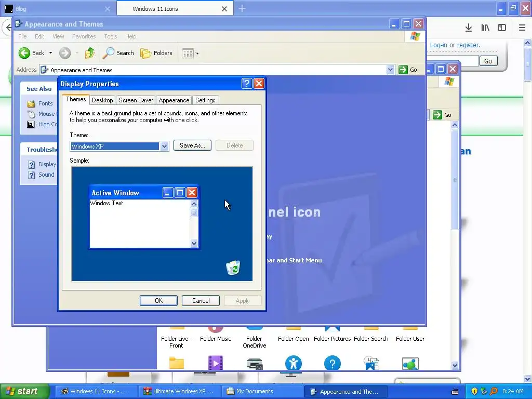Click the Recycle Bin icon in theme sample
Screen dimensions: 532x399
pyautogui.click(x=233, y=268)
